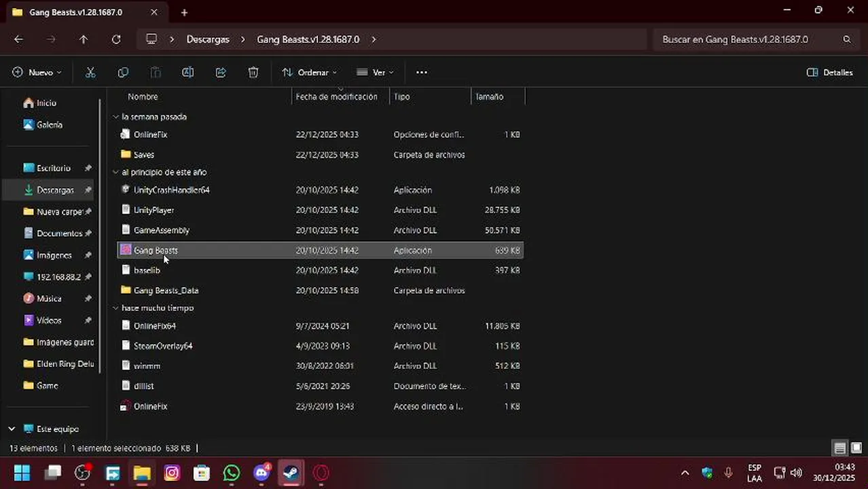Open the Windows Start menu
This screenshot has width=868, height=489.
point(22,473)
